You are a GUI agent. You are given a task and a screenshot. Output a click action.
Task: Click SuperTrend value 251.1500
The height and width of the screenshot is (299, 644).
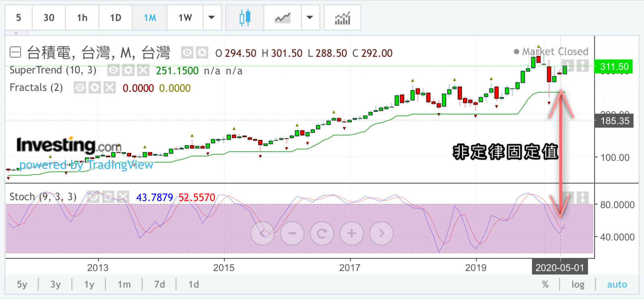tap(177, 71)
